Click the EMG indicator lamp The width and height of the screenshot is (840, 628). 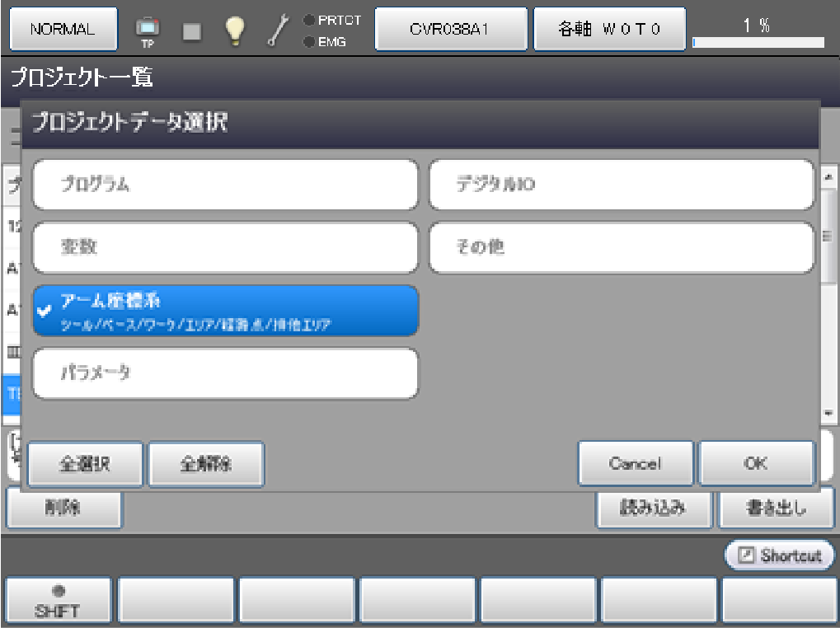[310, 41]
